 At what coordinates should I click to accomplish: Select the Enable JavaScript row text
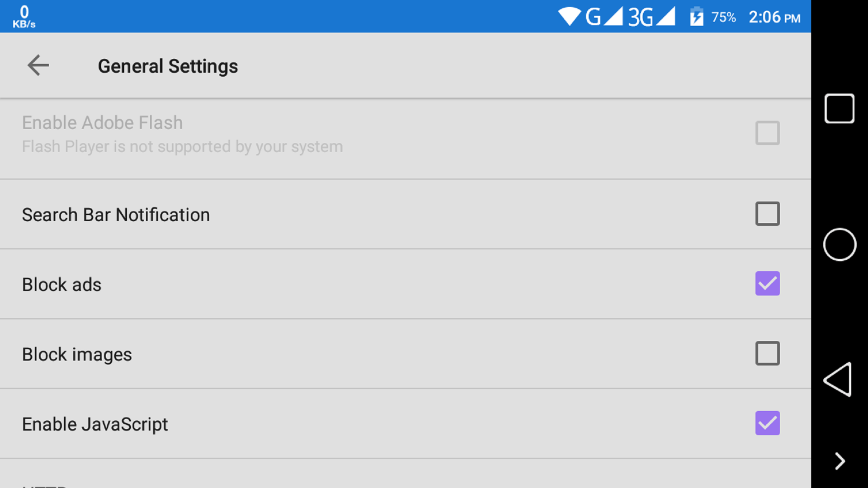pyautogui.click(x=94, y=424)
